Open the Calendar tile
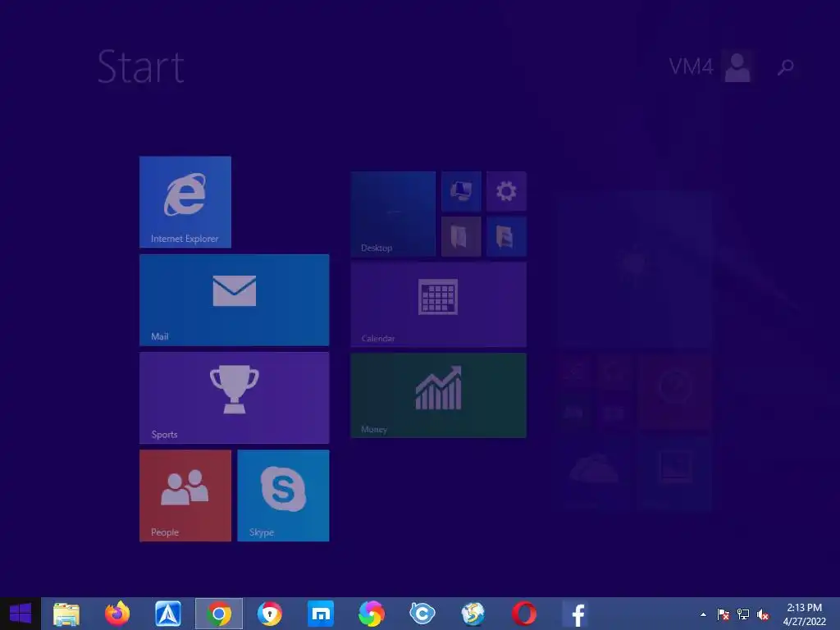 pos(439,304)
